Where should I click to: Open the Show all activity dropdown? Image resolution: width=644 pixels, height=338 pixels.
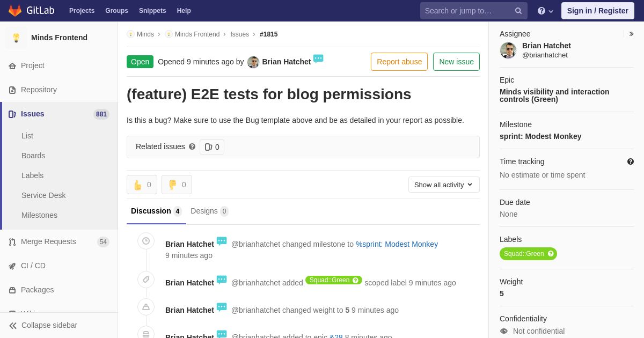click(443, 185)
